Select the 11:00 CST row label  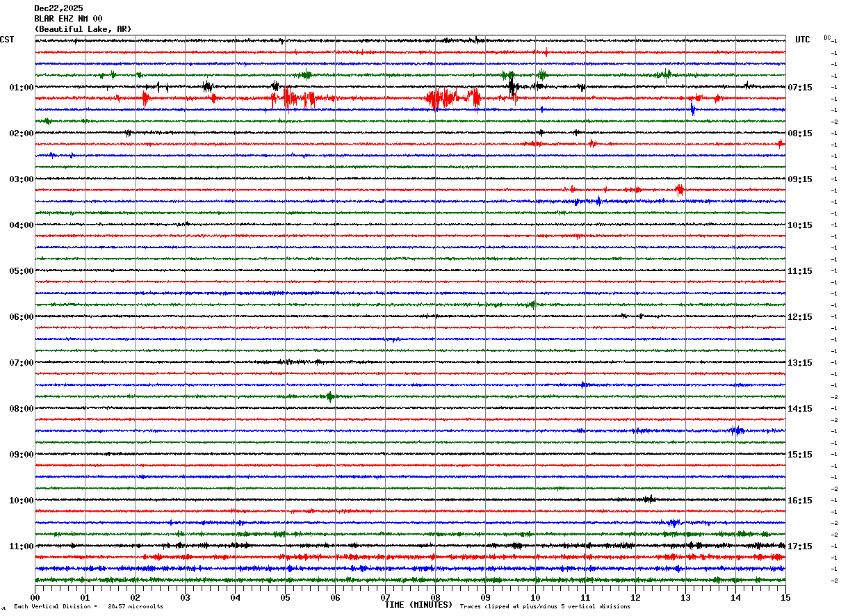click(x=22, y=546)
